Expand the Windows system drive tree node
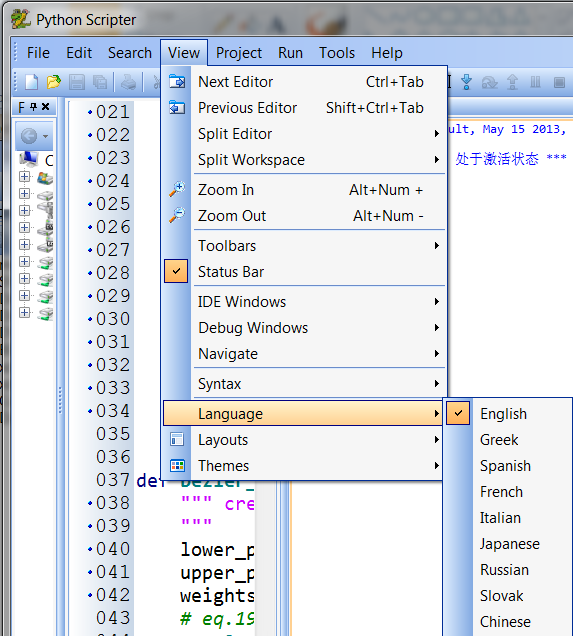The width and height of the screenshot is (573, 636). pyautogui.click(x=24, y=176)
